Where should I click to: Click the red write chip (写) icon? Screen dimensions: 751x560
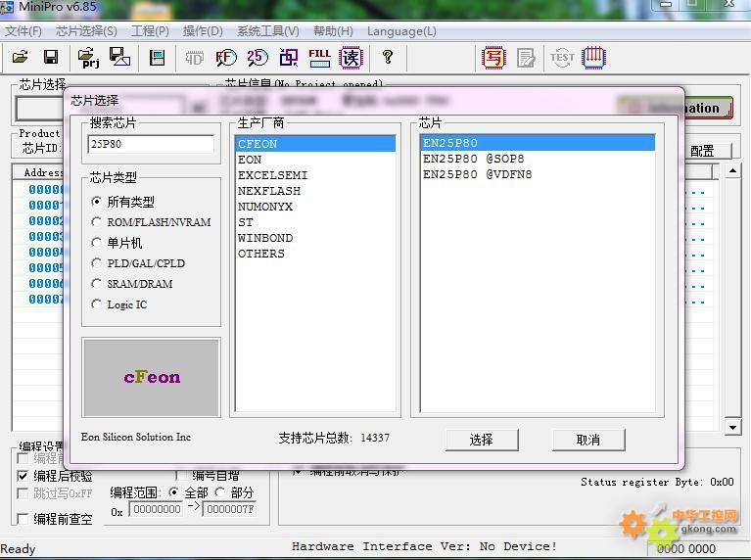493,58
